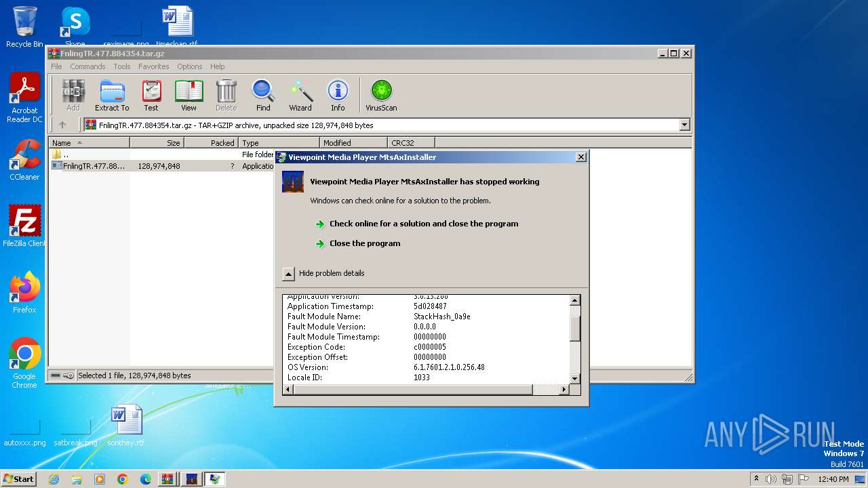
Task: Click the details scrollbar down arrow
Action: (575, 378)
